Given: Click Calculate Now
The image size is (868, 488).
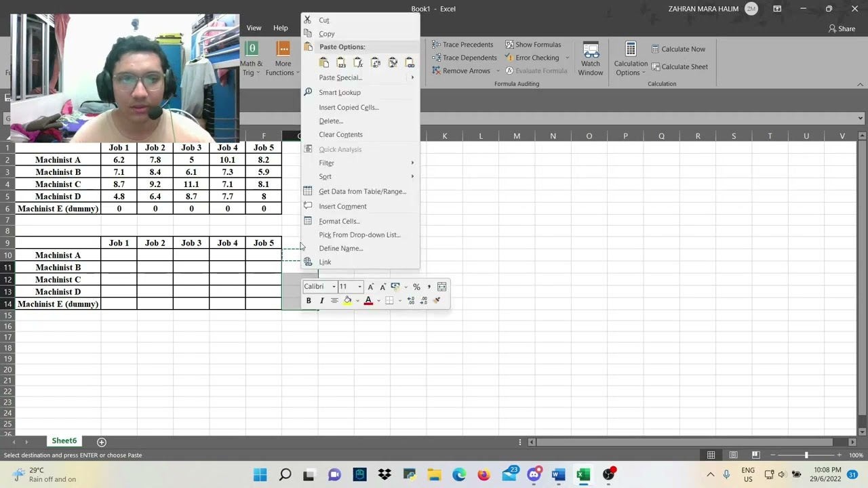Looking at the screenshot, I should (678, 49).
